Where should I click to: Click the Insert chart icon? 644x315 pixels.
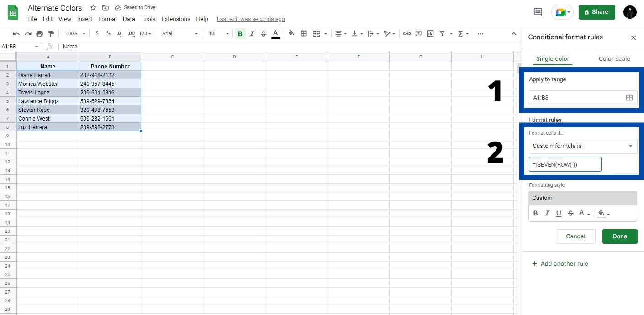point(430,33)
